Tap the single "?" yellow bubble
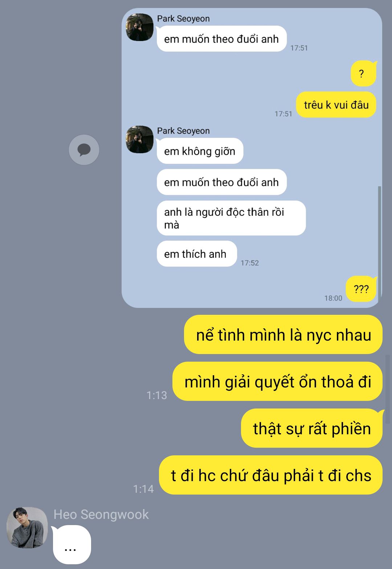 363,74
